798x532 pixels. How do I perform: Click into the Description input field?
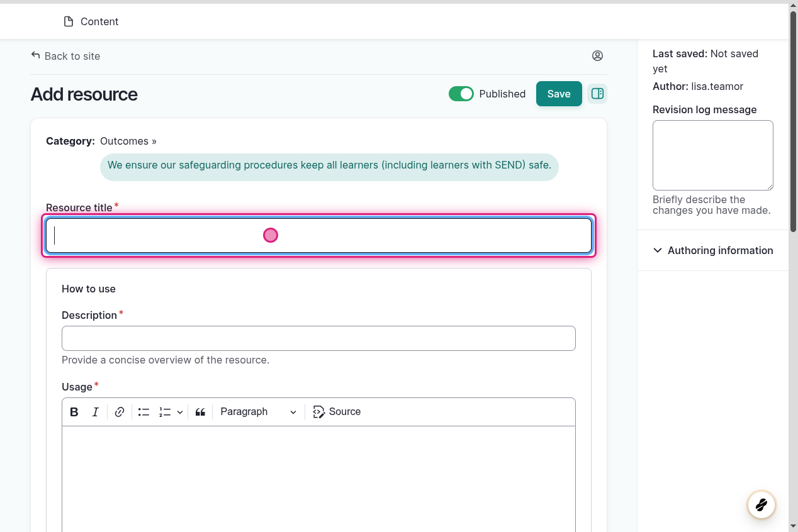coord(318,338)
